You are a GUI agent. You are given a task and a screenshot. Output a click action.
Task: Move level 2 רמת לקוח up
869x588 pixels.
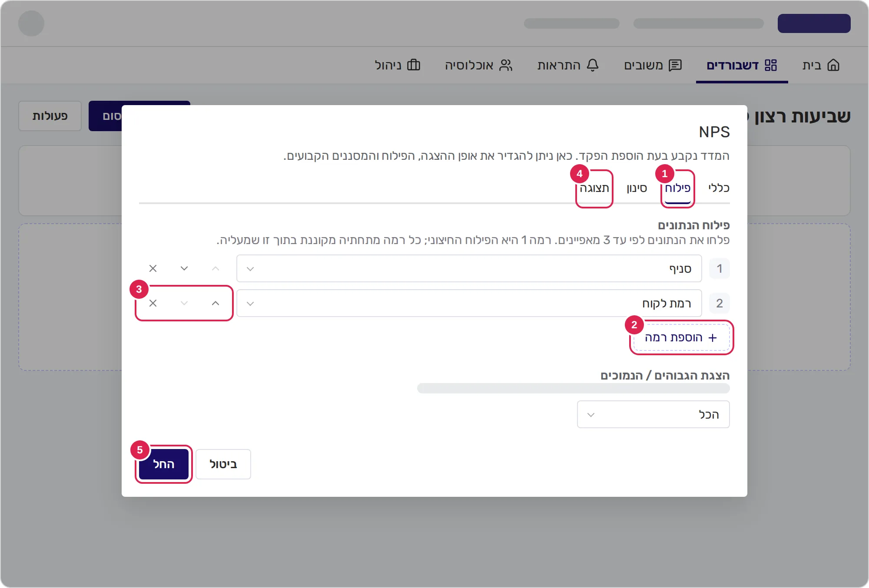coord(216,303)
